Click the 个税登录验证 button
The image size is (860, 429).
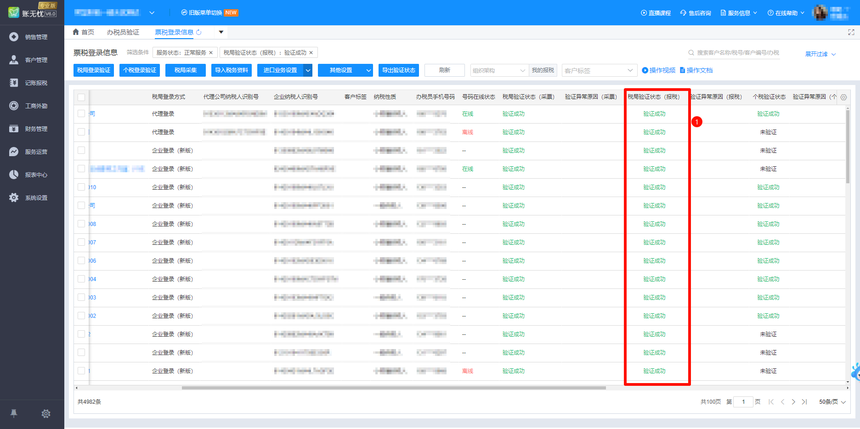[139, 70]
